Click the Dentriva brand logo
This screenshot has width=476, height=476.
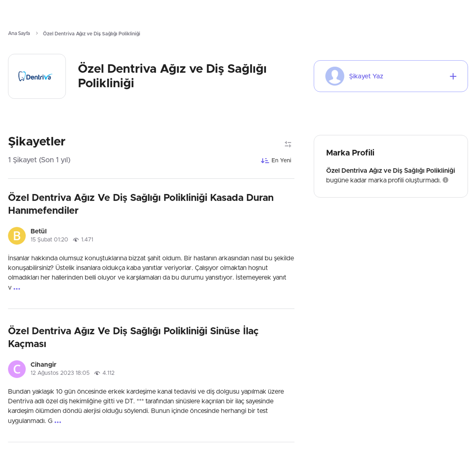pos(37,76)
